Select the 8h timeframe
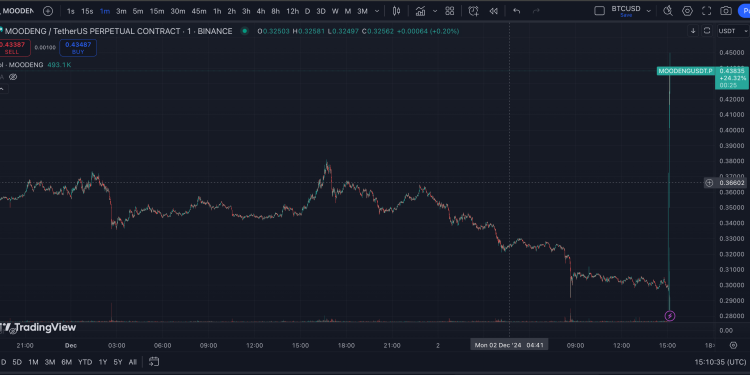The image size is (750, 375). tap(276, 11)
